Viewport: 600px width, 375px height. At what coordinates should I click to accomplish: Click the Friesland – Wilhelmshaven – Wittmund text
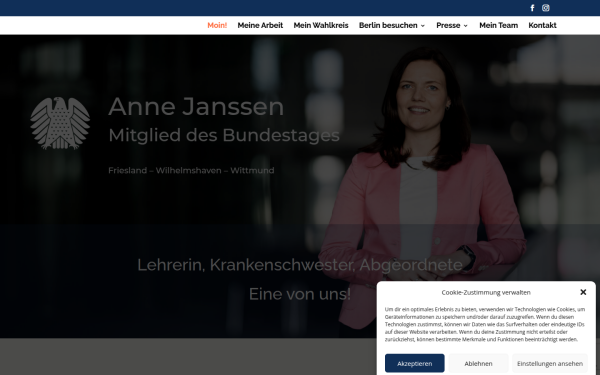point(191,170)
